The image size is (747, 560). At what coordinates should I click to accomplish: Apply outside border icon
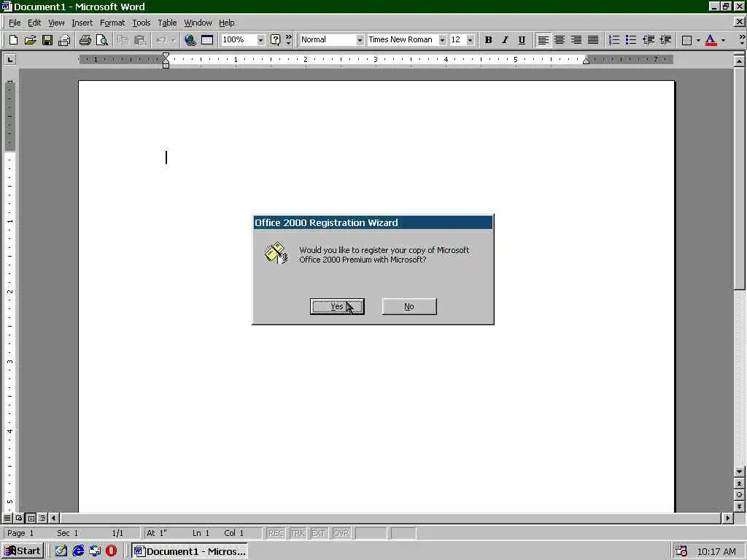pos(686,40)
